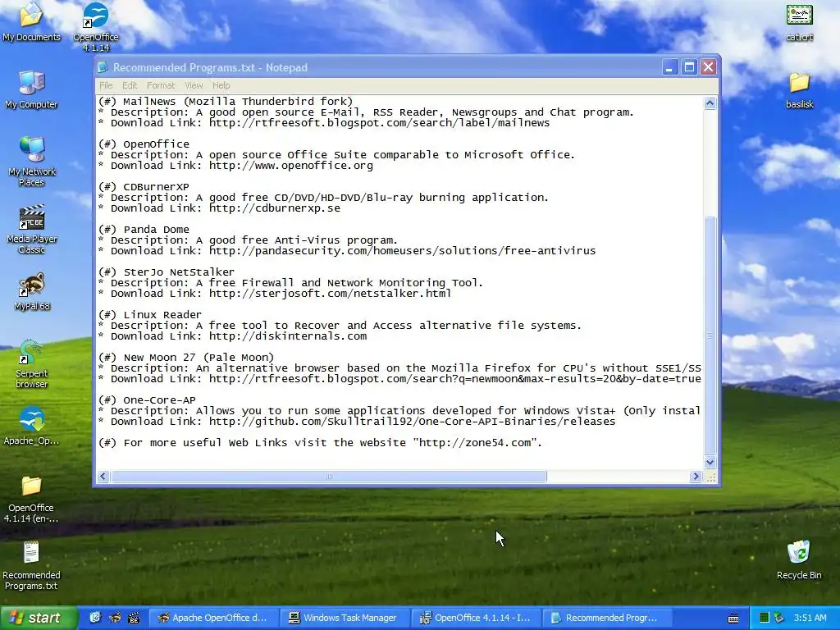
Task: Open Notepad File menu
Action: click(x=106, y=85)
